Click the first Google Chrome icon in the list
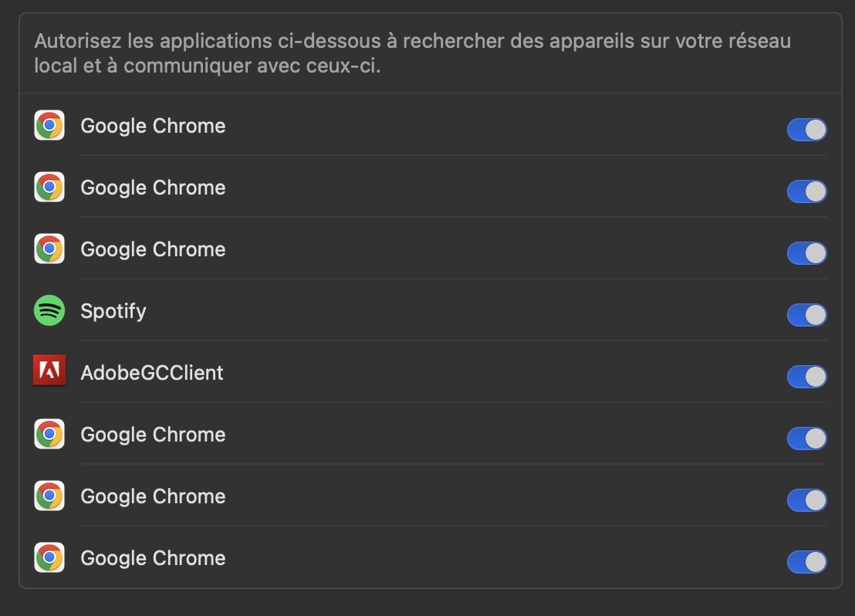Screen dimensions: 855x616 point(49,126)
